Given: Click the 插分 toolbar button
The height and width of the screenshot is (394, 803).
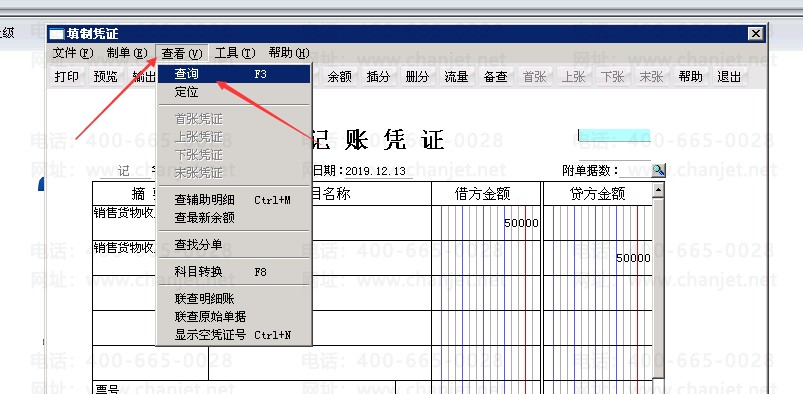Looking at the screenshot, I should (x=378, y=77).
